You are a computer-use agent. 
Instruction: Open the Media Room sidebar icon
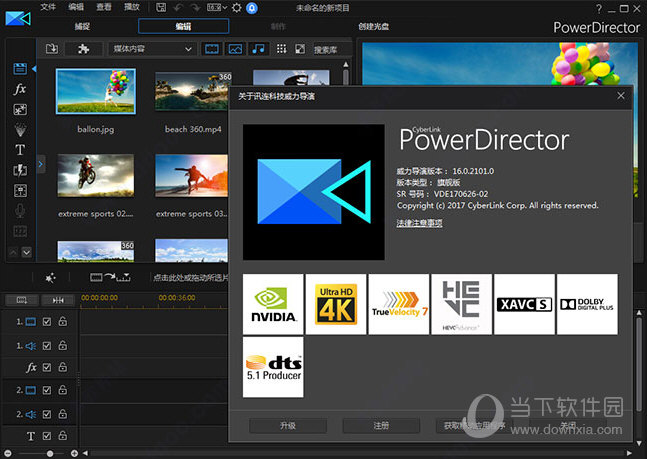pos(19,68)
